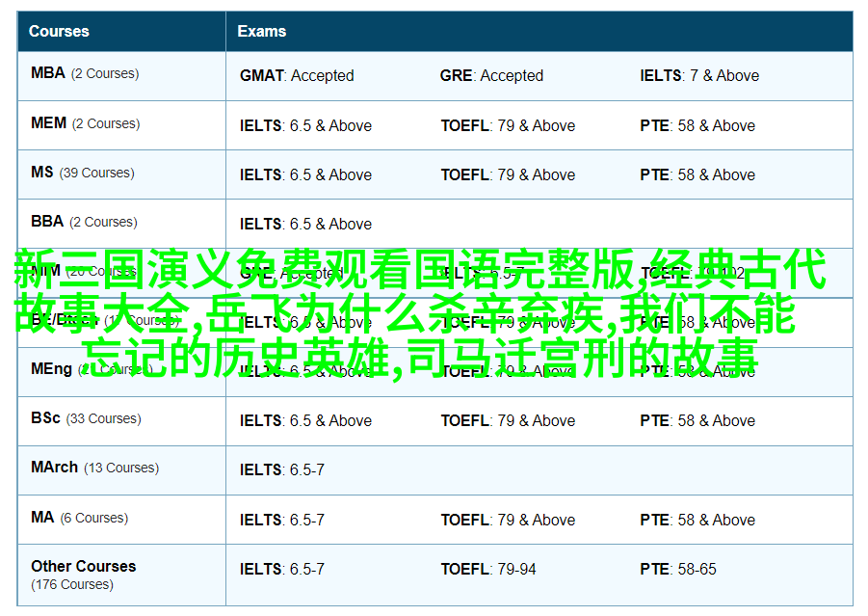
Task: Select the "MA (6 Courses)" cell
Action: tap(121, 520)
